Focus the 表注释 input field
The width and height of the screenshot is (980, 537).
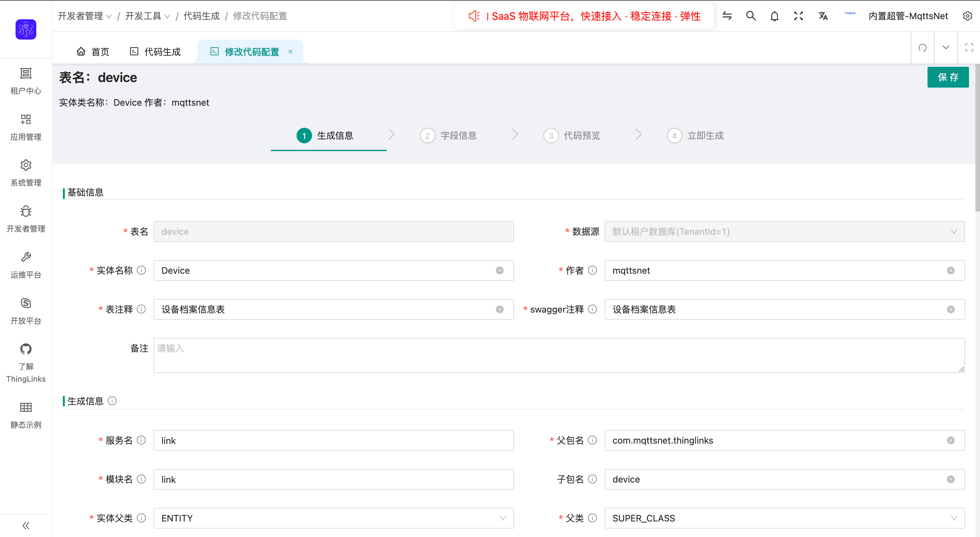333,309
